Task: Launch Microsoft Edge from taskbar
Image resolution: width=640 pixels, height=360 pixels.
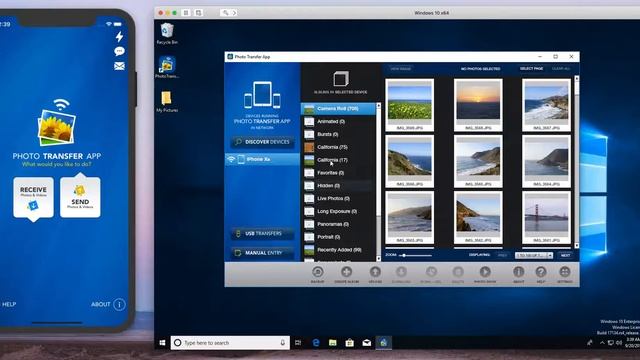Action: point(316,343)
